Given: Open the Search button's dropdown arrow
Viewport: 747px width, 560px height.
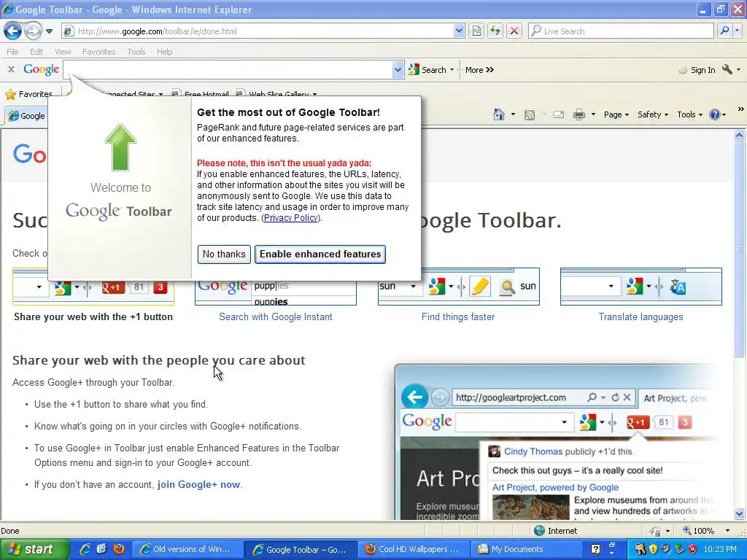Looking at the screenshot, I should tap(452, 70).
